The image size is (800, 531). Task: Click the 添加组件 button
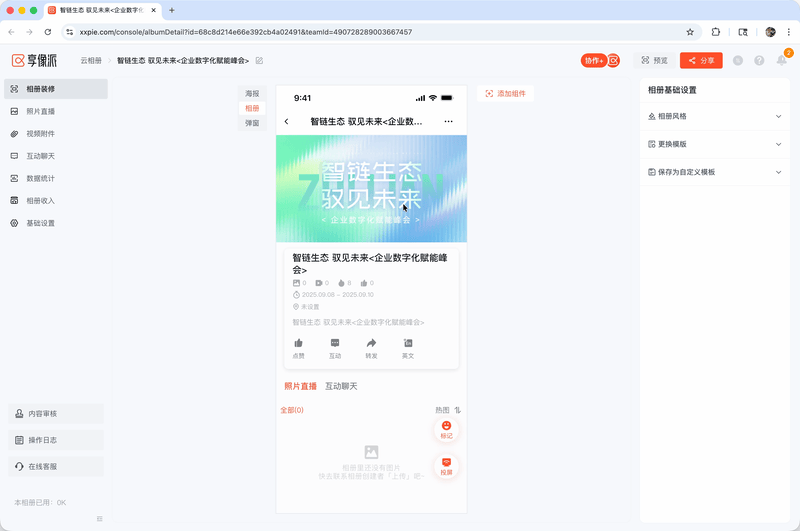pos(505,93)
